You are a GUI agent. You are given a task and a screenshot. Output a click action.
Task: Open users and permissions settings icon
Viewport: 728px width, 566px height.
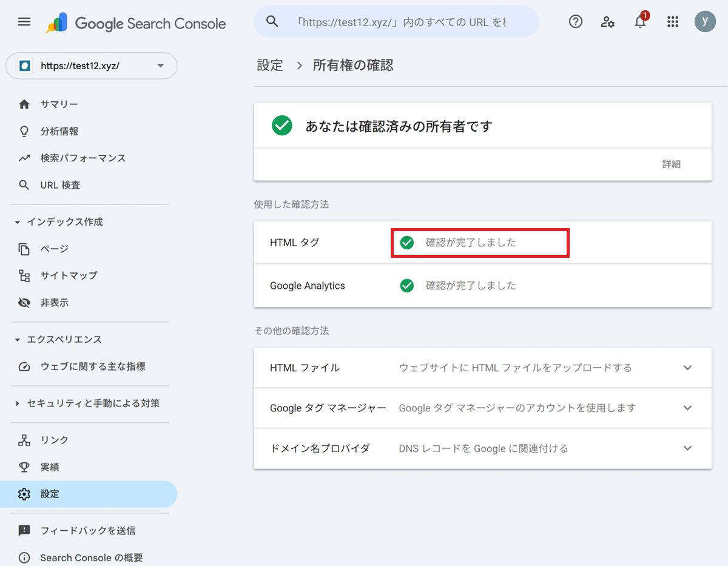[607, 22]
